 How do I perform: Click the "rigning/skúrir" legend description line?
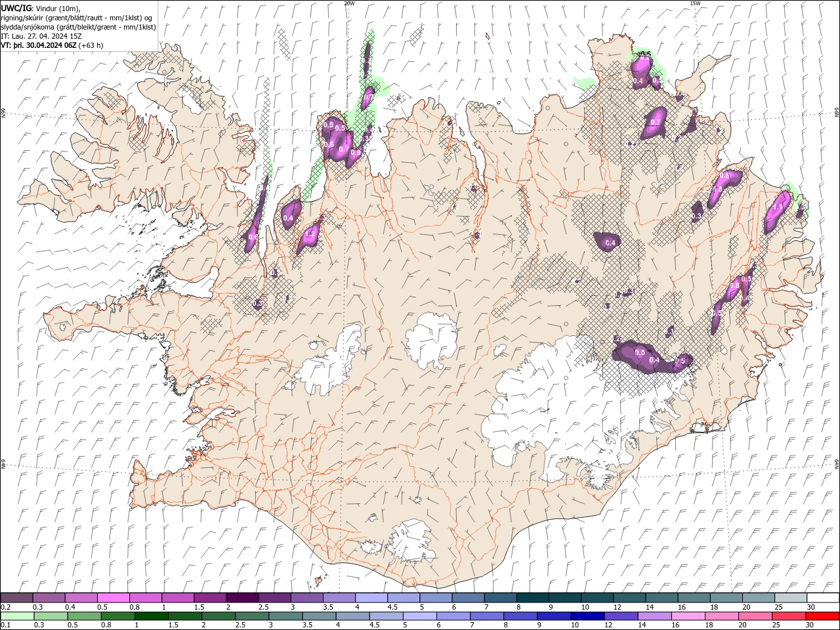point(76,18)
